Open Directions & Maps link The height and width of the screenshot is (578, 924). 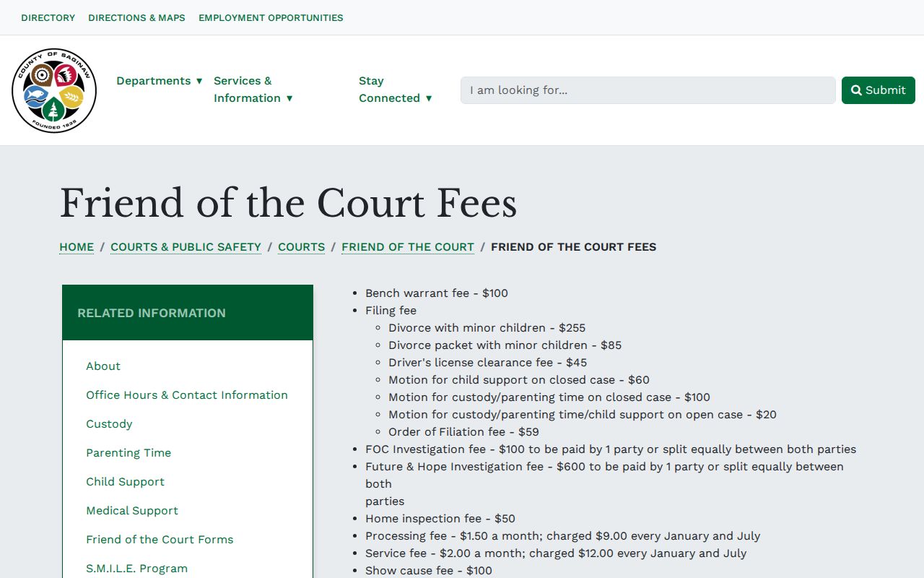coord(136,17)
